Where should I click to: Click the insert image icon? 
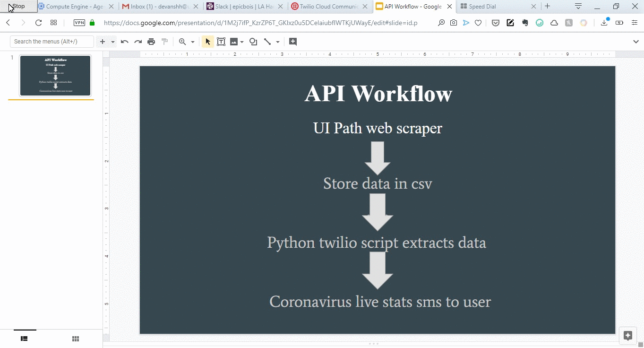click(x=233, y=42)
